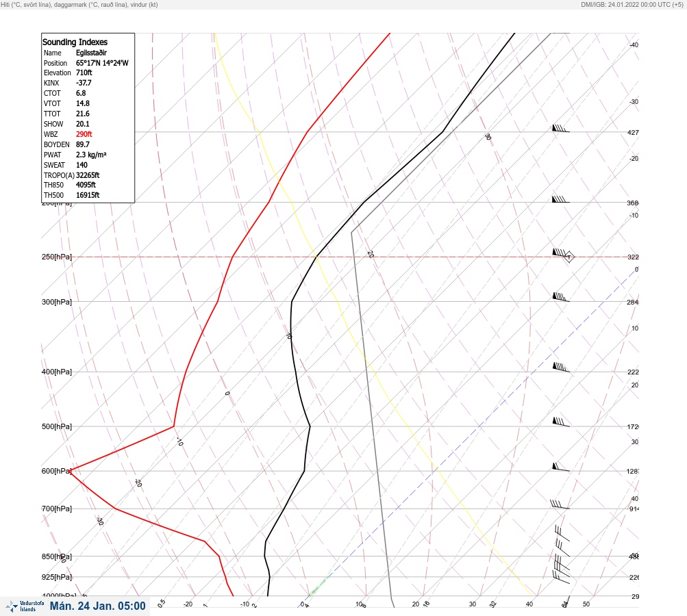Click the TTOT value '21.6'
Image resolution: width=687 pixels, height=616 pixels.
pyautogui.click(x=82, y=114)
